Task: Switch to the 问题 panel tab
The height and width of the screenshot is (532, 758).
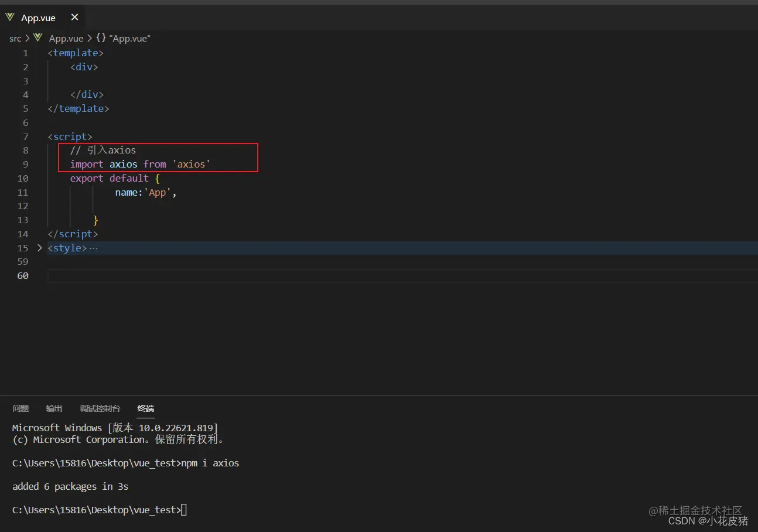Action: click(21, 408)
